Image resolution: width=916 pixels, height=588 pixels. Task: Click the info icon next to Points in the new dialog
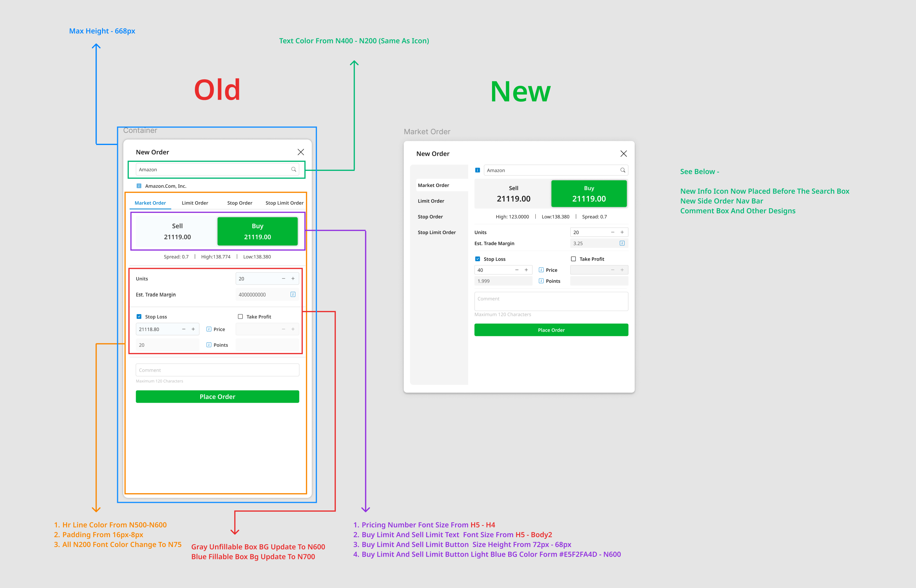(x=541, y=281)
